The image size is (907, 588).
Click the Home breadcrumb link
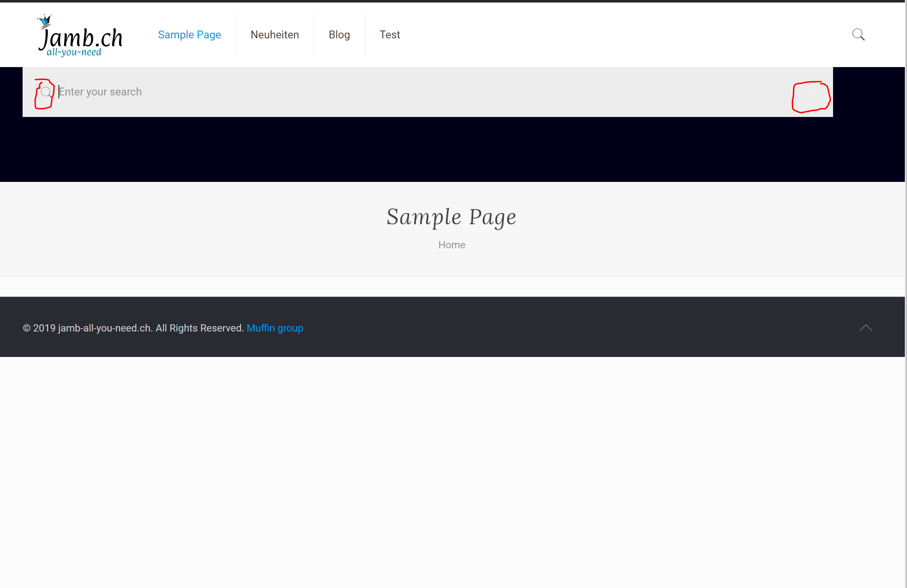(x=451, y=245)
